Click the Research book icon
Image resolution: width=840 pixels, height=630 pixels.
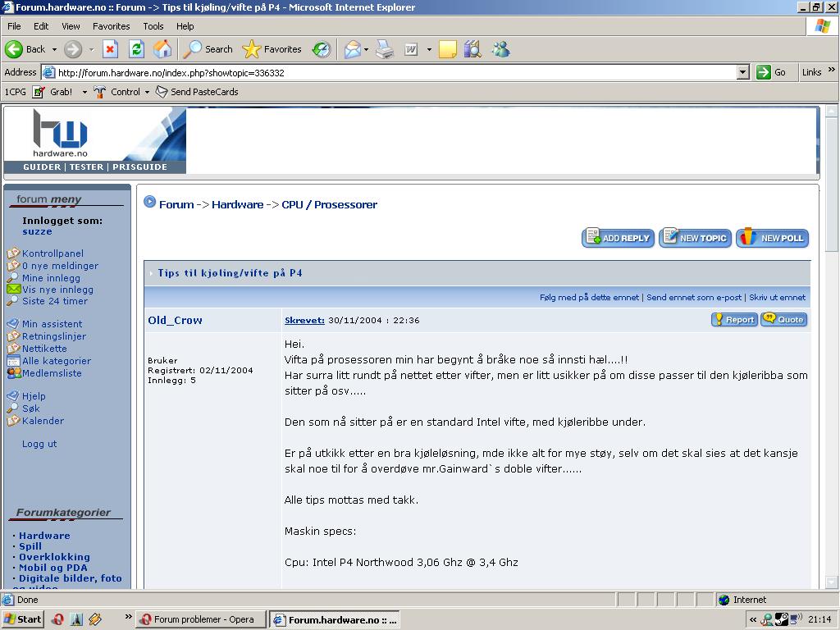[x=472, y=49]
